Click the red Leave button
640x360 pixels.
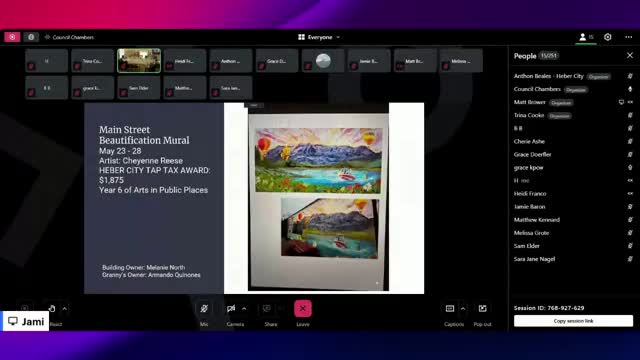click(x=303, y=309)
